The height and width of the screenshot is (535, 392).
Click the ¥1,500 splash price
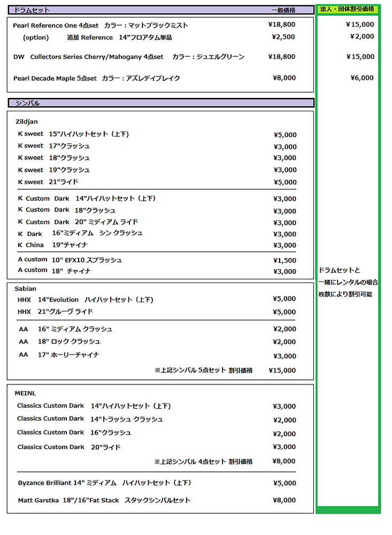coord(285,261)
